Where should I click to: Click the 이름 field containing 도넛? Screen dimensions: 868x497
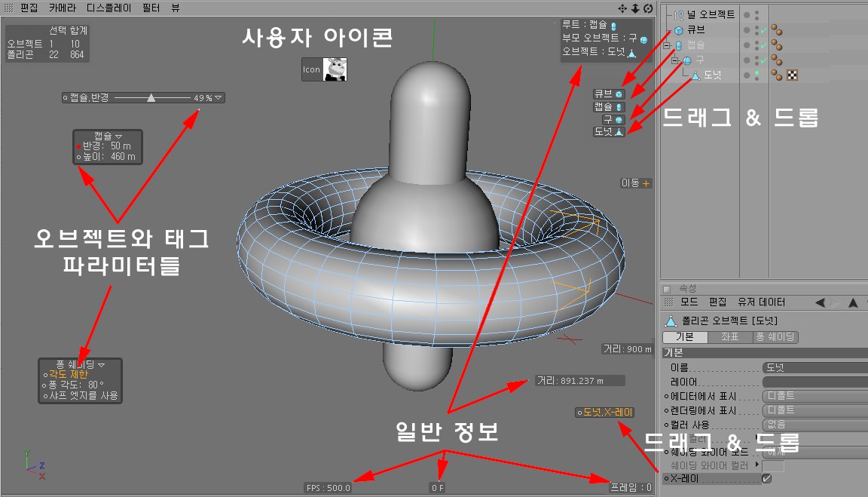coord(815,367)
